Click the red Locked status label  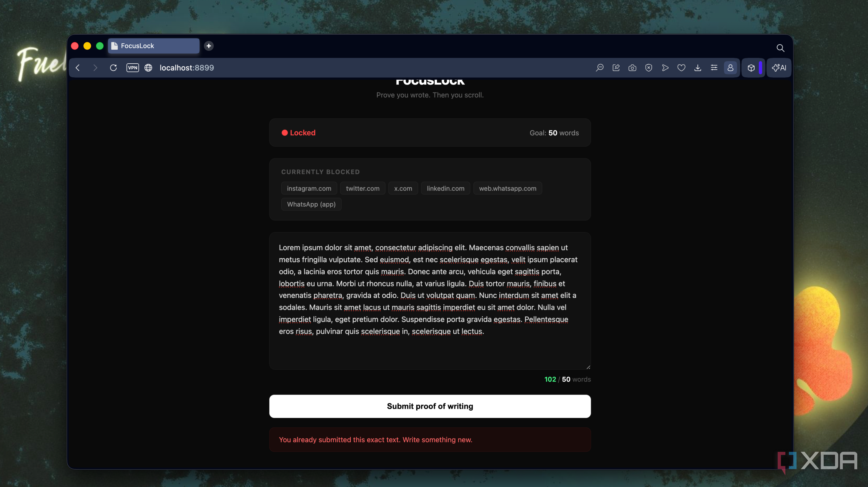(x=299, y=133)
